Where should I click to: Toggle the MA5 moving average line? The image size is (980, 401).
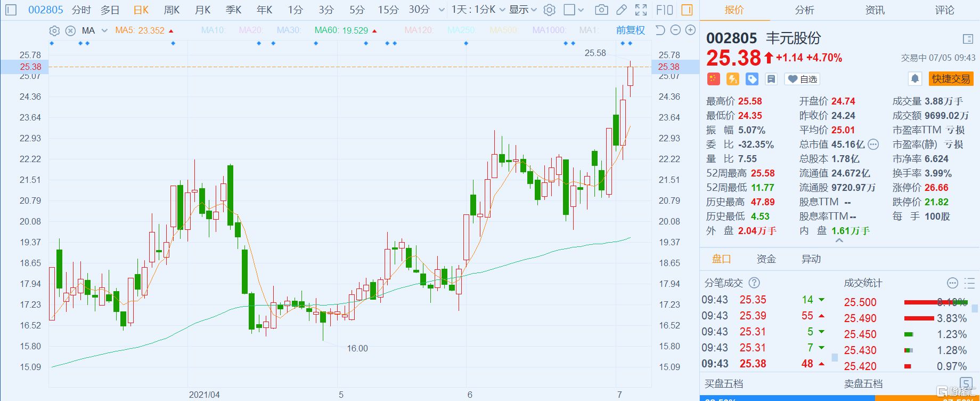tap(144, 30)
